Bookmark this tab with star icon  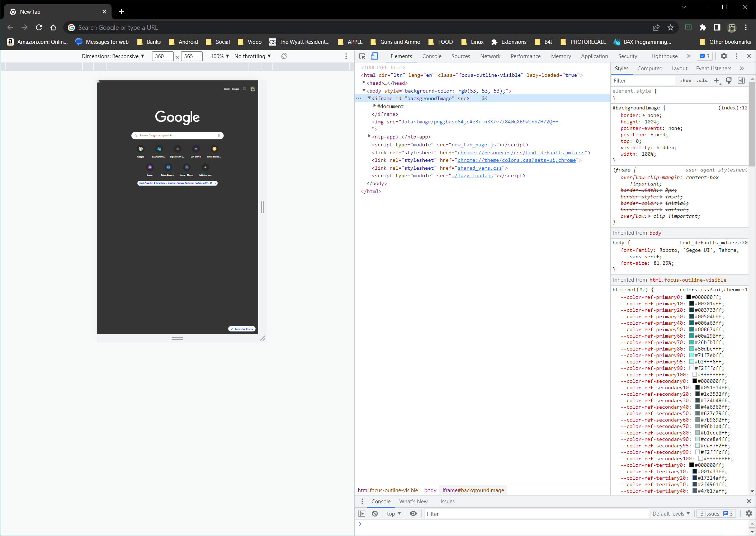coord(671,28)
